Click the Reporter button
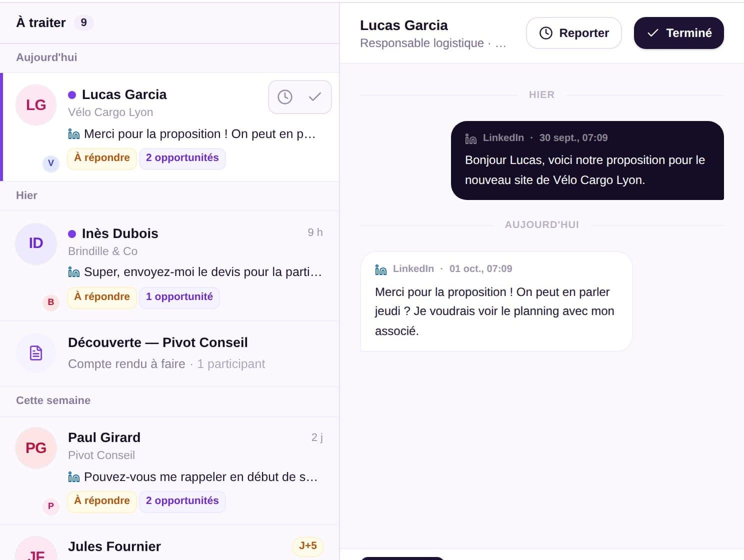 [574, 33]
